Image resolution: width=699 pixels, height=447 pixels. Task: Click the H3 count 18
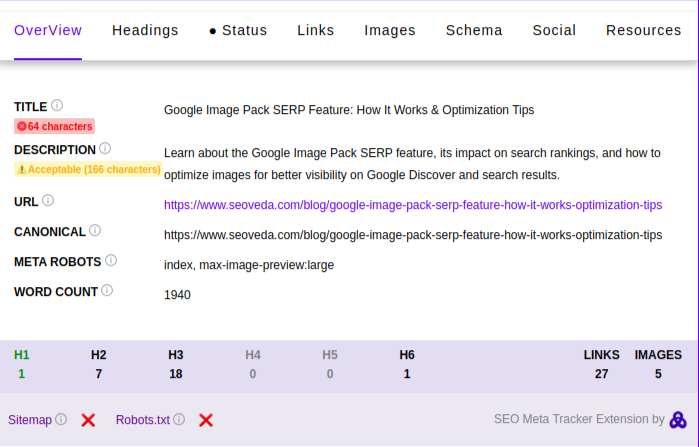[x=176, y=374]
